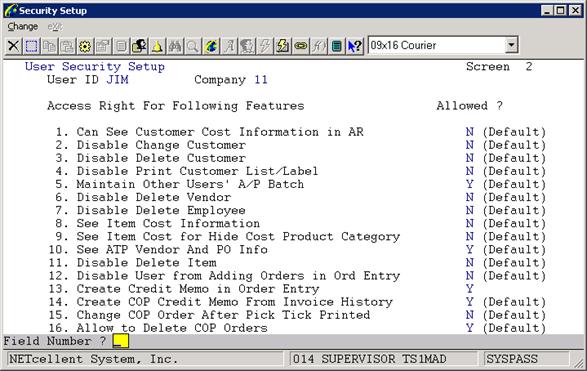Screen dimensions: 587x371
Task: Click Allowed value for Disable Change Customer
Action: pos(469,145)
